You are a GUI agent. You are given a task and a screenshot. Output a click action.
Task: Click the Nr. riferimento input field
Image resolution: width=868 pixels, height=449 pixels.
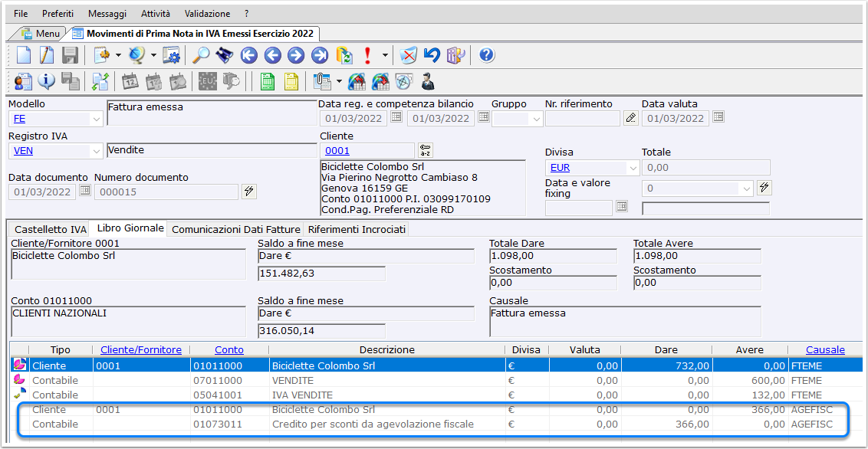[582, 118]
